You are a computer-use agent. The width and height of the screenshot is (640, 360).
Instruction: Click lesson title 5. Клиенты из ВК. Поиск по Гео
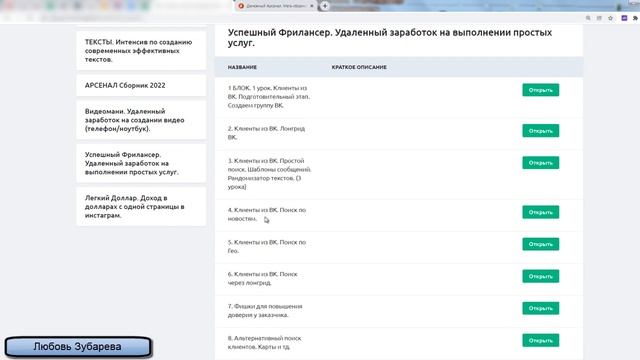click(x=267, y=247)
